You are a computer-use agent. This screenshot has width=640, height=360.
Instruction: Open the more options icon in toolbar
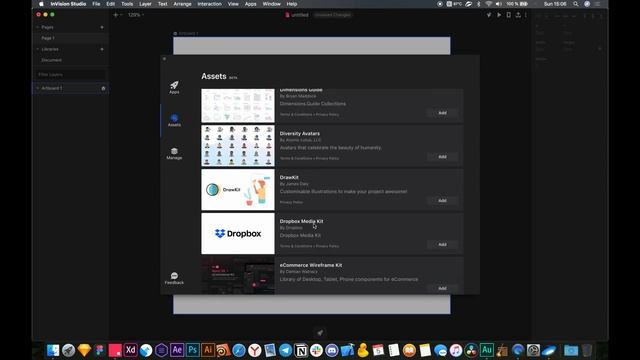pyautogui.click(x=526, y=15)
